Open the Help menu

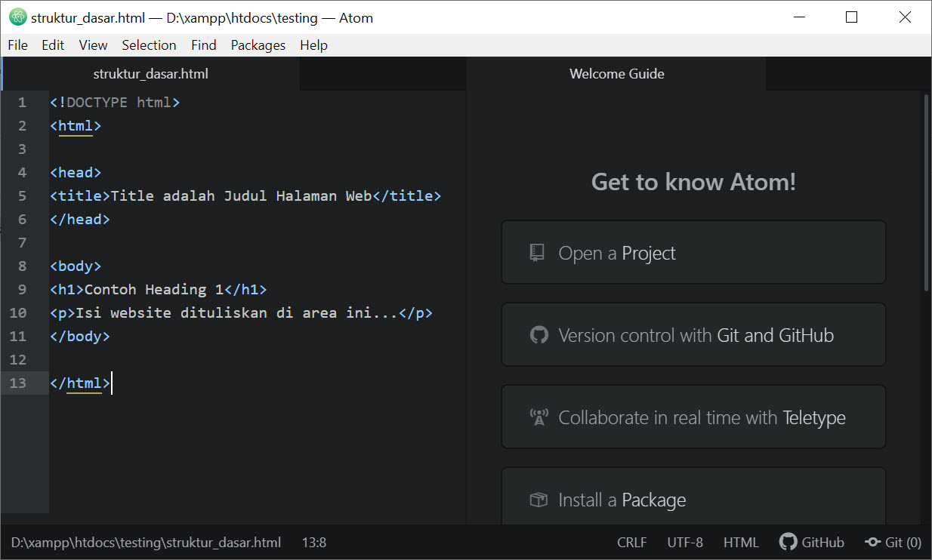313,45
